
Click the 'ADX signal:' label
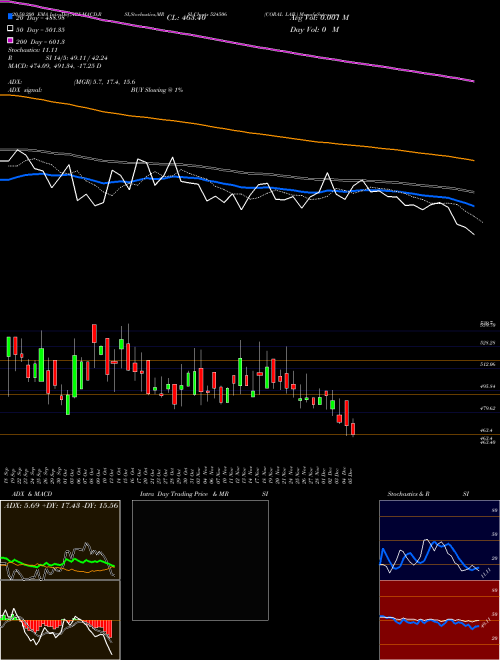[x=25, y=90]
